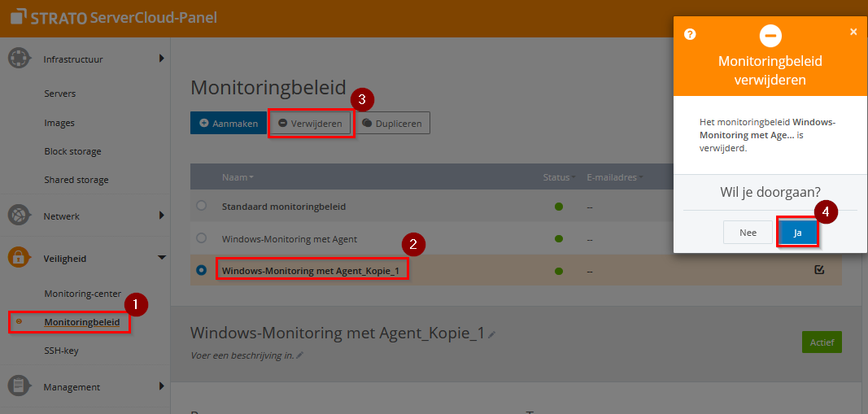
Task: Open Monitoringbeleid in the sidebar
Action: 82,322
